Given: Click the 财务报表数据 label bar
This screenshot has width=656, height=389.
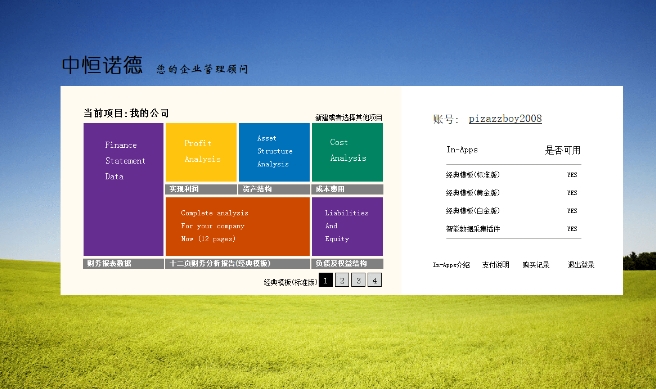Looking at the screenshot, I should tap(123, 264).
